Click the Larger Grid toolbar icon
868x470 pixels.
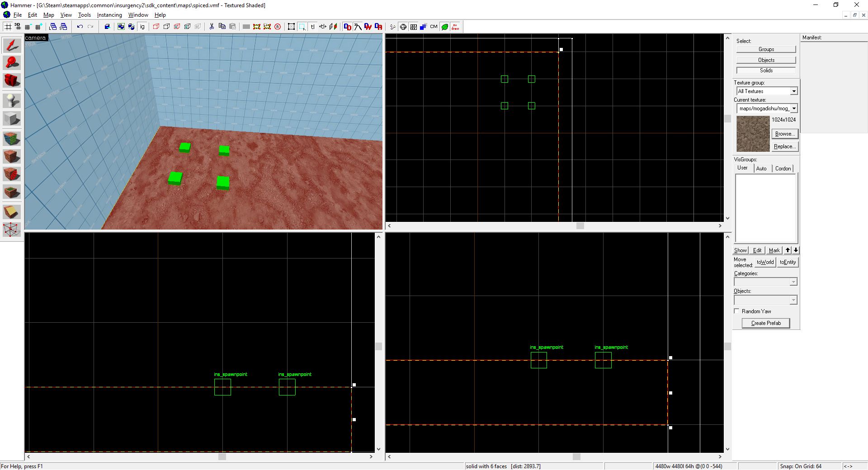38,27
